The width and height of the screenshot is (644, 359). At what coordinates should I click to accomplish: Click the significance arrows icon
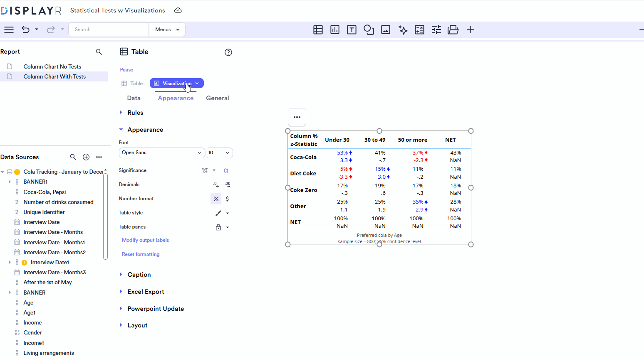pyautogui.click(x=205, y=170)
